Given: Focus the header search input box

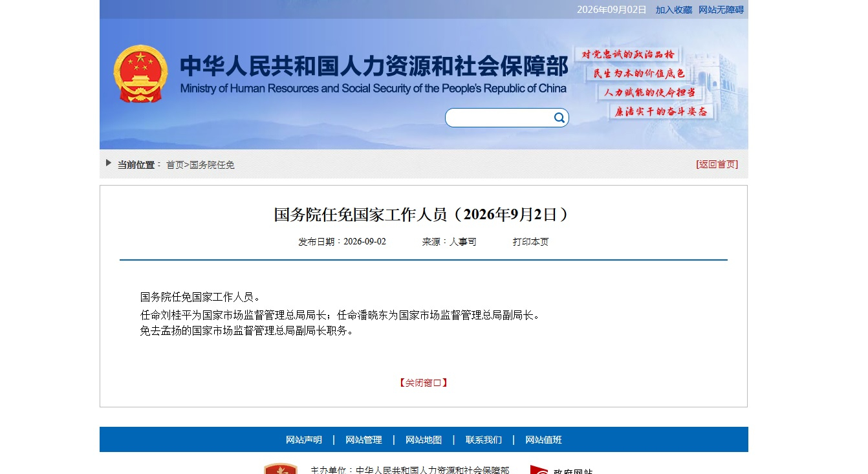Looking at the screenshot, I should coord(499,118).
